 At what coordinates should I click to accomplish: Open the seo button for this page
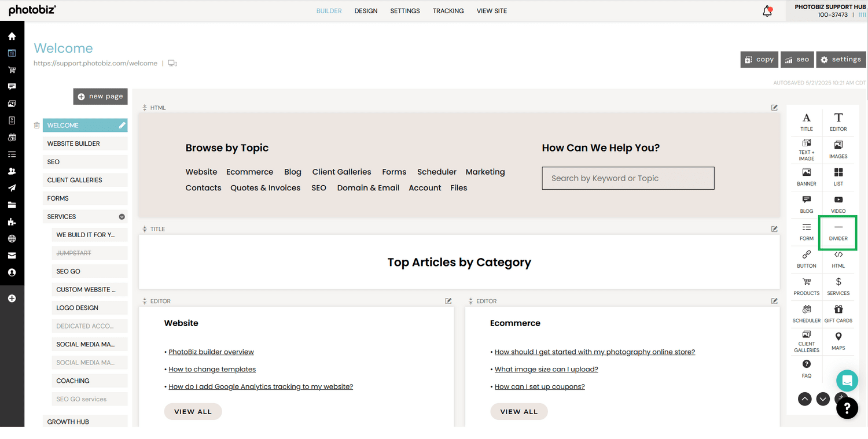click(797, 60)
